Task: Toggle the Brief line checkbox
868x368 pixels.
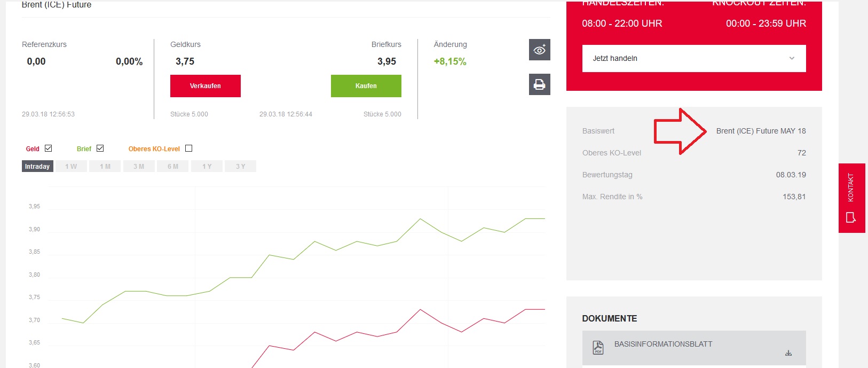Action: [x=100, y=148]
